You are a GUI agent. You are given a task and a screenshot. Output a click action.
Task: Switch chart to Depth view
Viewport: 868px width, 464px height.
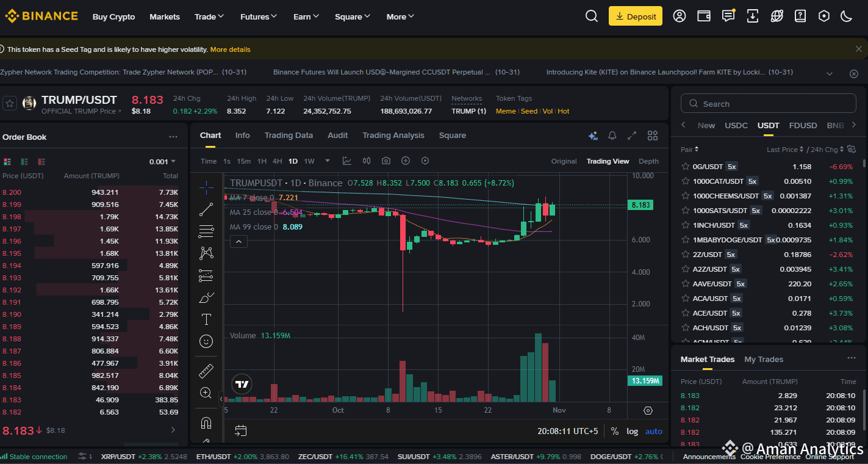648,161
